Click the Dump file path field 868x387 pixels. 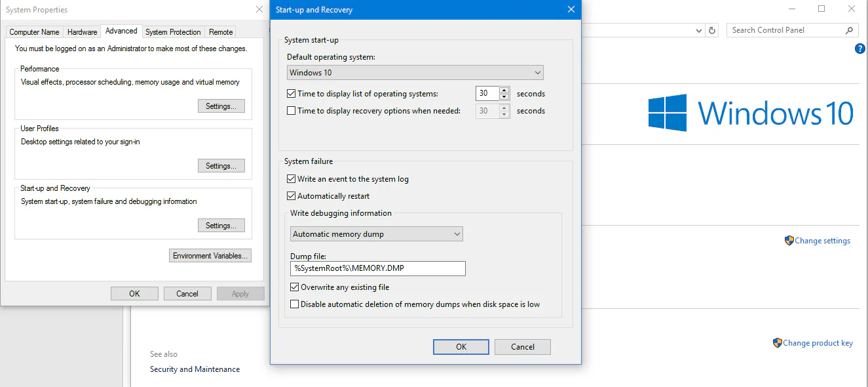click(x=378, y=268)
